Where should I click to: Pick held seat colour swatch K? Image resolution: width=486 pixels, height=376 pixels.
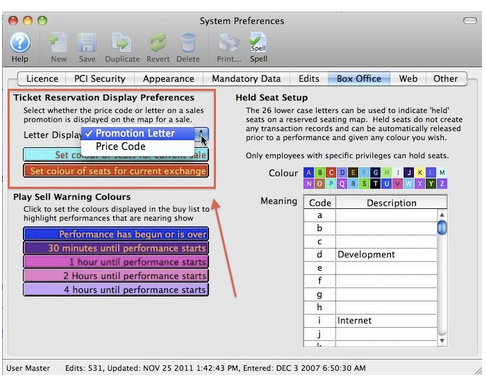click(420, 172)
